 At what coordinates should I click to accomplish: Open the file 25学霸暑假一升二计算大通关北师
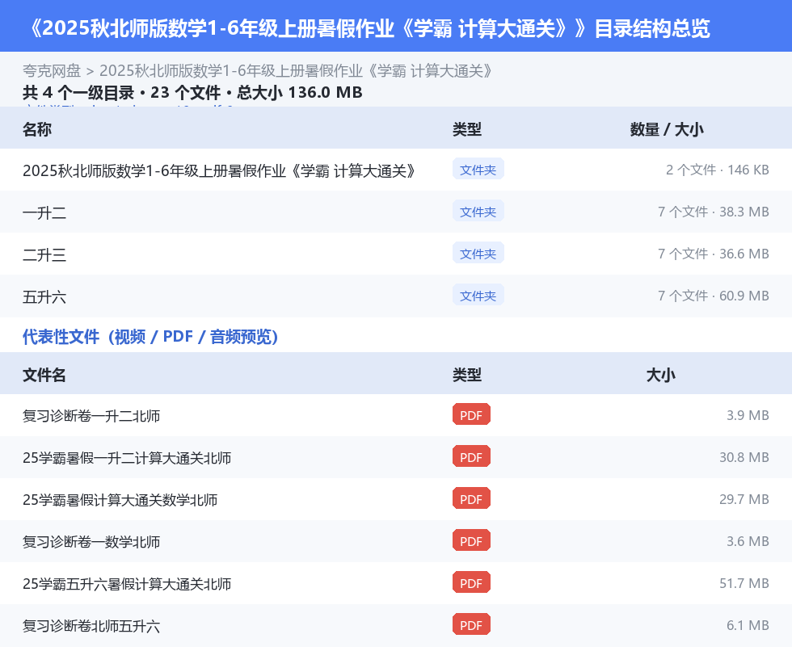pyautogui.click(x=127, y=457)
